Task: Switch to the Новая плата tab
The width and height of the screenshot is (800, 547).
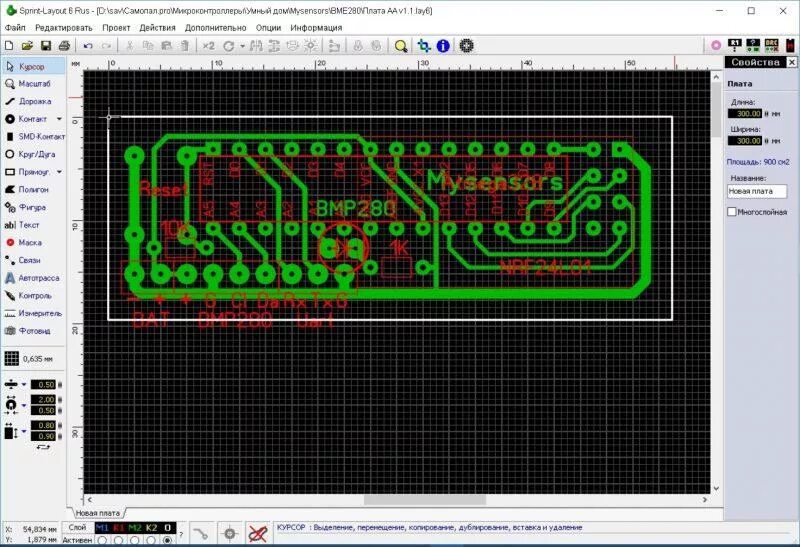Action: click(x=97, y=513)
